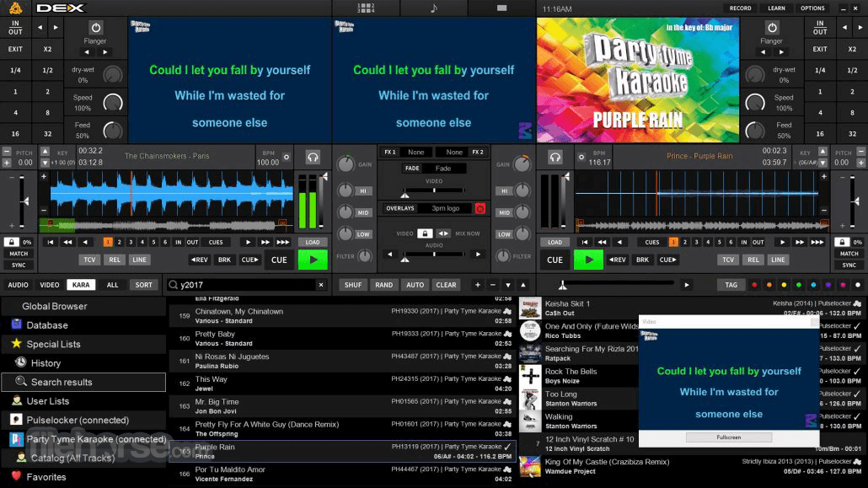Click CLEAR playlist button
Viewport: 868px width, 488px height.
[446, 285]
